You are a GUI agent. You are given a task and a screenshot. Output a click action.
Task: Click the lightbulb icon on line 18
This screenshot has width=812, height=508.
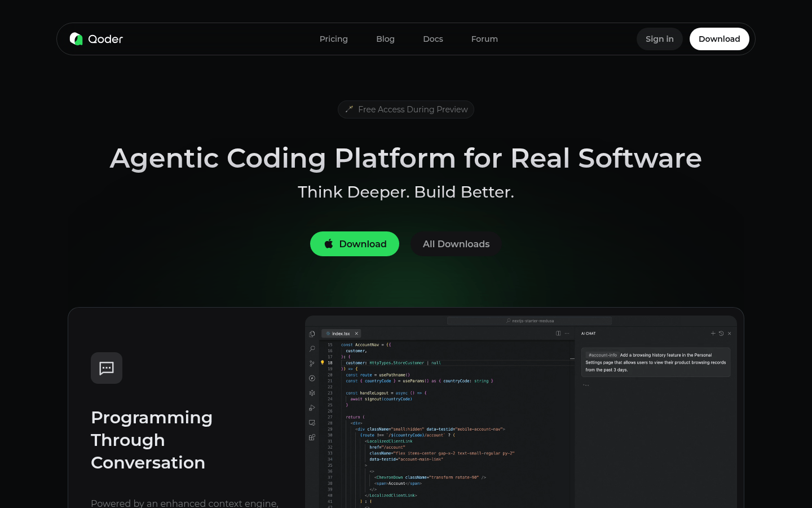(x=323, y=363)
